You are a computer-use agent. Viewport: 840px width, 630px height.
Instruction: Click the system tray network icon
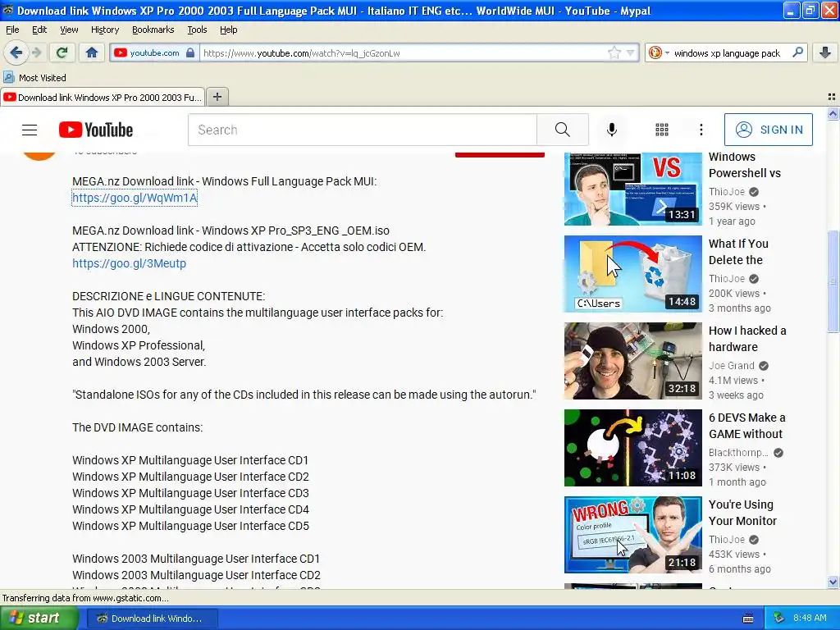(x=779, y=618)
